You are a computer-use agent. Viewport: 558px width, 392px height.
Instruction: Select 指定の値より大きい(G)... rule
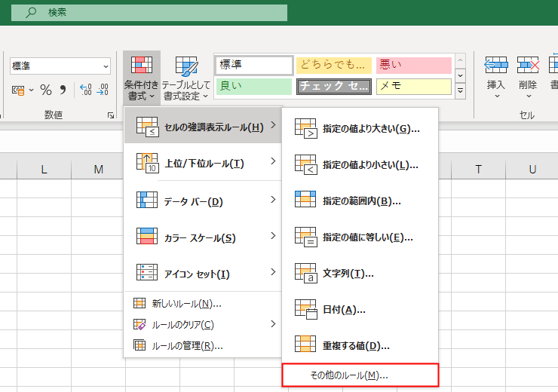360,128
